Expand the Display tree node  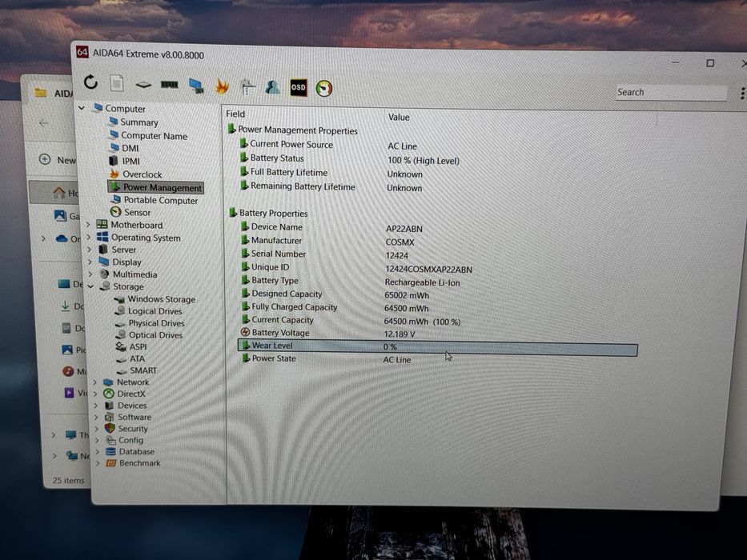pyautogui.click(x=90, y=262)
